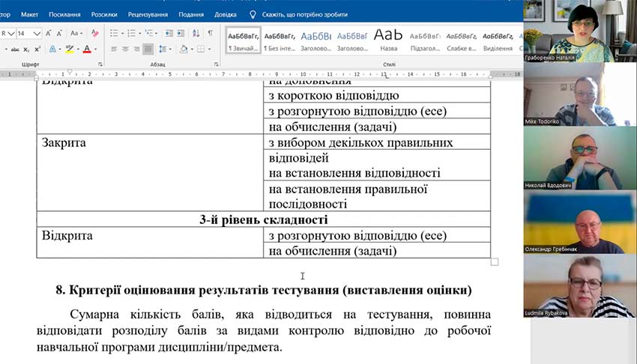Apply center alignment to the text
This screenshot has height=364, width=637.
125,49
